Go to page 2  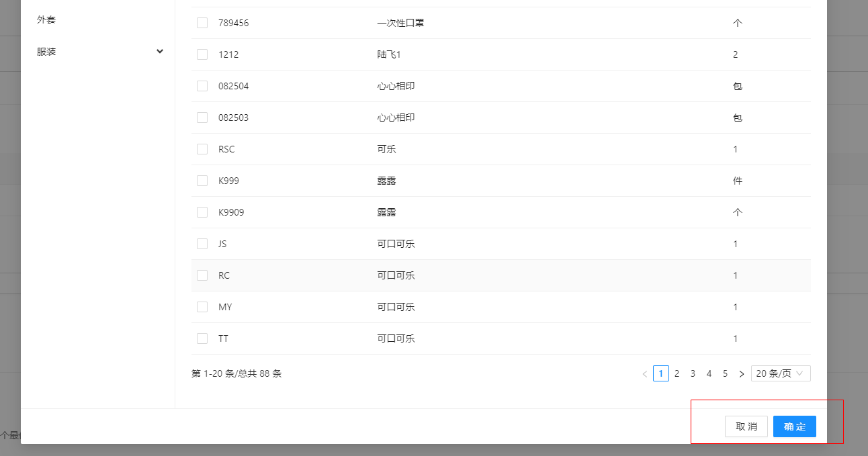(x=677, y=373)
